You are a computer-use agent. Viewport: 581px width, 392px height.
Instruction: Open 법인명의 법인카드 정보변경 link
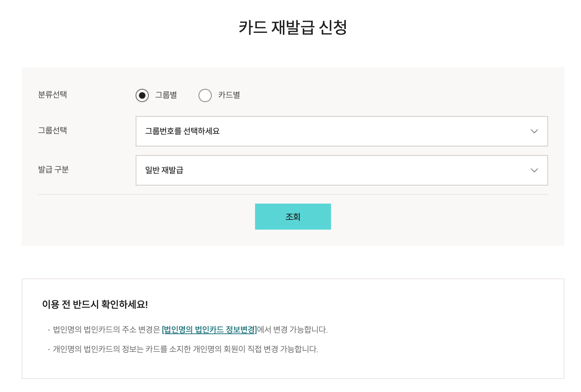click(209, 330)
